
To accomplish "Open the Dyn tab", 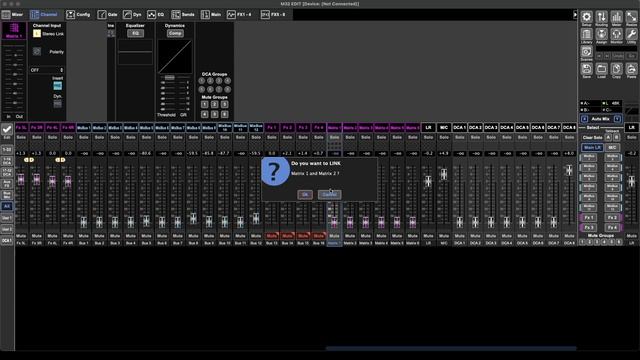I will click(132, 15).
